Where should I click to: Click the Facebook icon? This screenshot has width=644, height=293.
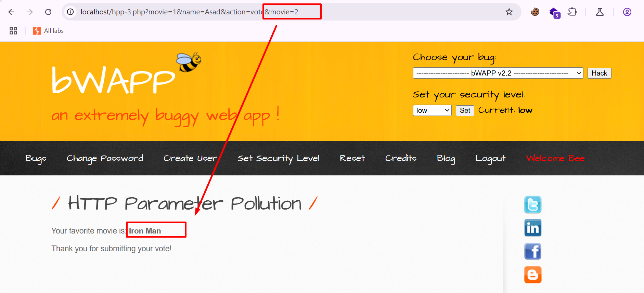532,251
